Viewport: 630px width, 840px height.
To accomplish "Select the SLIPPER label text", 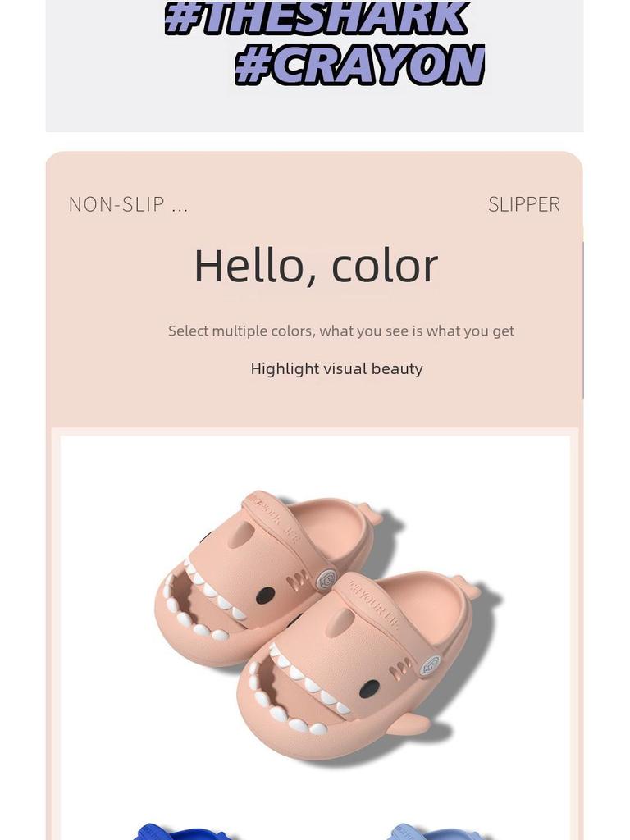I will click(523, 204).
